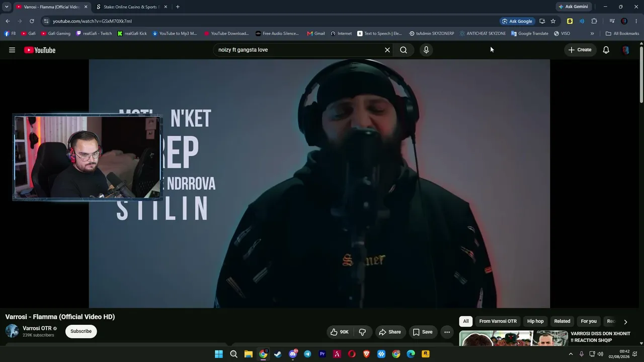
Task: Open the realGafi - Twitch bookmark
Action: 94,34
